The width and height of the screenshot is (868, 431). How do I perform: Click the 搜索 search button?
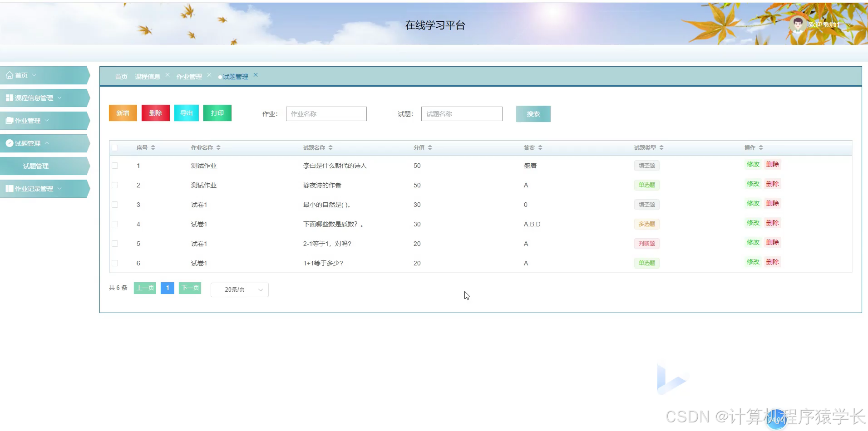click(x=533, y=114)
